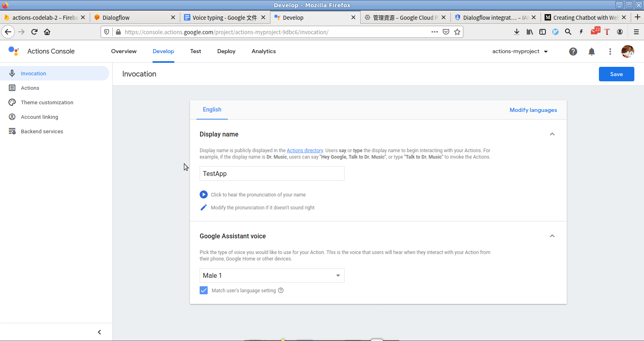The height and width of the screenshot is (341, 644).
Task: Open the Actions directory link
Action: [305, 151]
